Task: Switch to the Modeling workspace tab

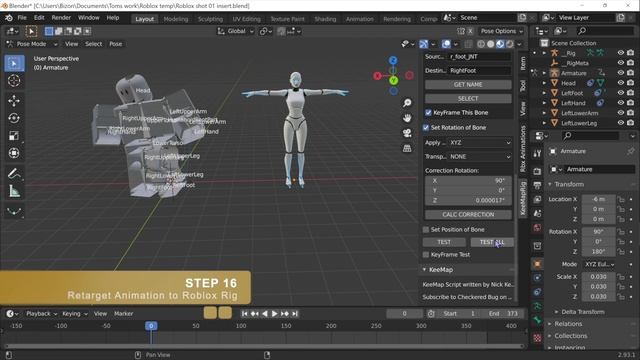Action: click(x=176, y=19)
